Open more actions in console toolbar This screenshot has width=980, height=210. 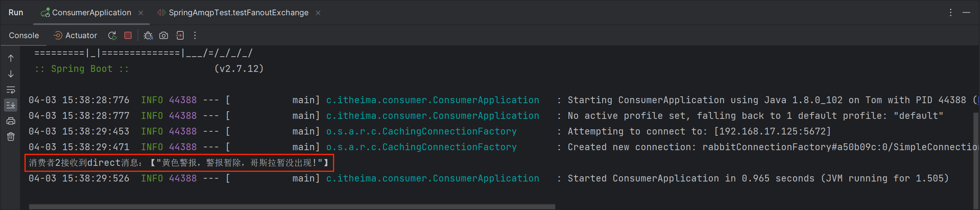click(x=195, y=36)
